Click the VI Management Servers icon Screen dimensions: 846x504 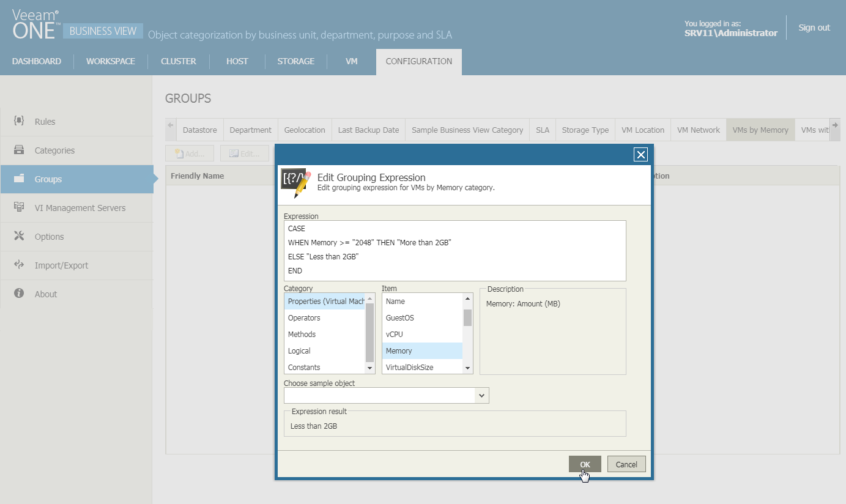click(x=19, y=207)
